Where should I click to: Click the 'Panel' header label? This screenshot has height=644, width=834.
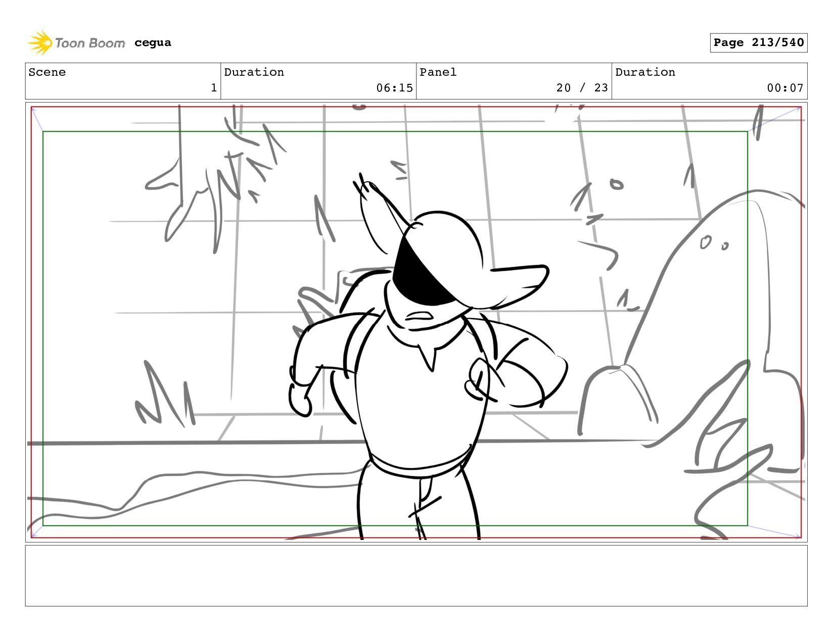(438, 72)
